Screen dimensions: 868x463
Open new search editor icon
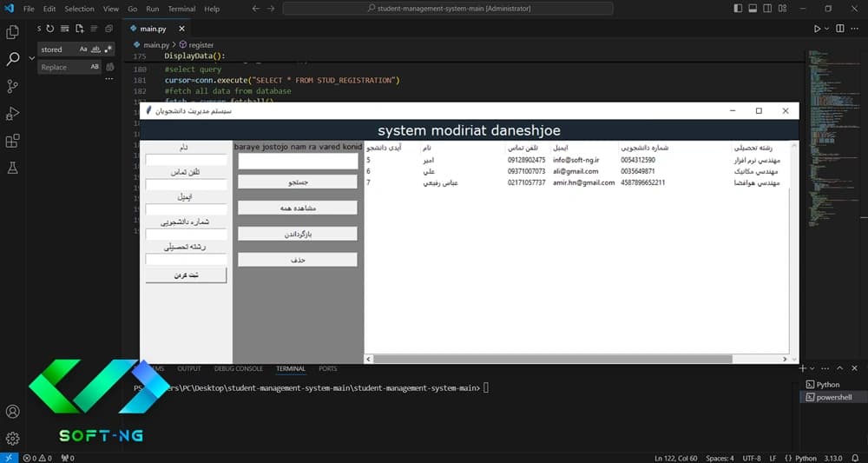(80, 29)
